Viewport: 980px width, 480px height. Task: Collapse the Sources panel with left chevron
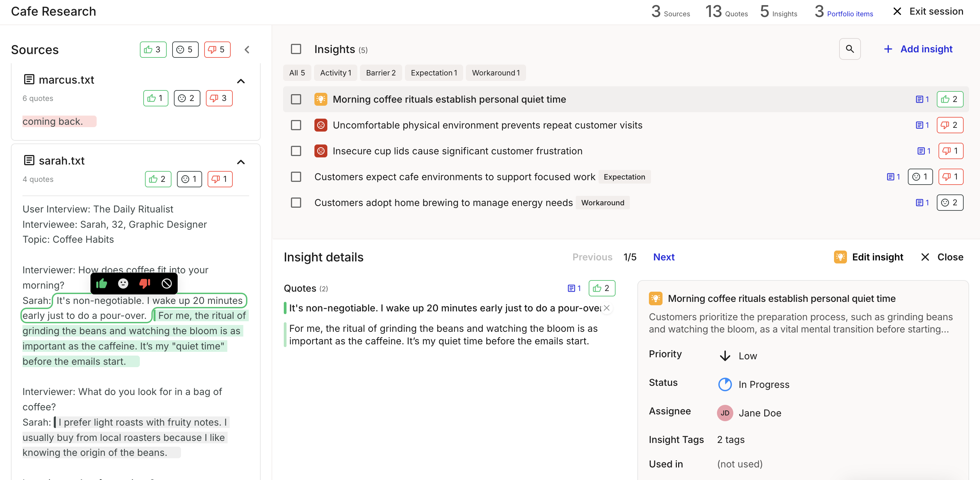(247, 50)
